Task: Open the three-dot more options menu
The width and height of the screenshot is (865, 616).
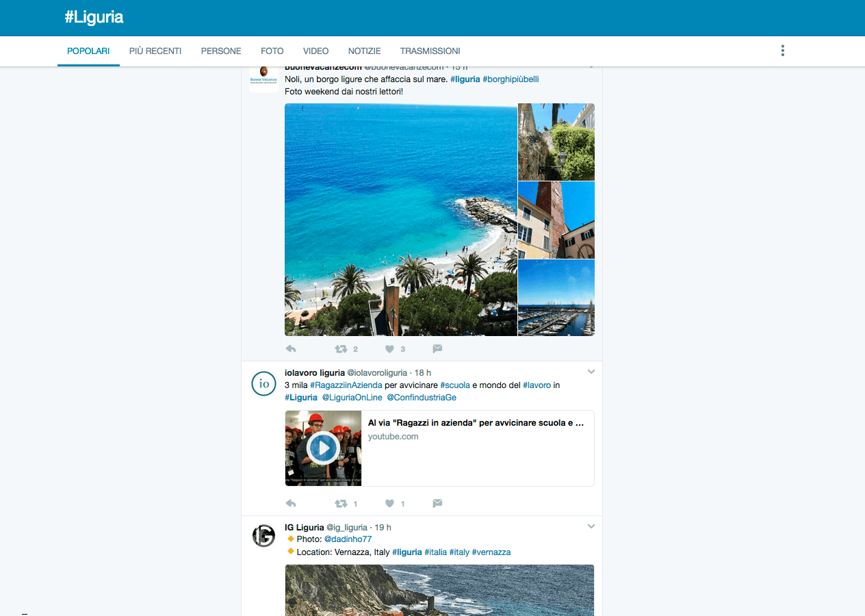Action: (782, 51)
